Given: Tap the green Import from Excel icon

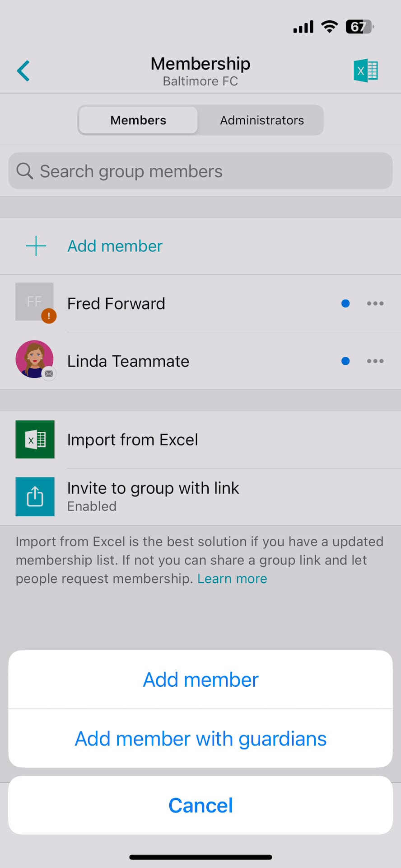Looking at the screenshot, I should (x=35, y=439).
